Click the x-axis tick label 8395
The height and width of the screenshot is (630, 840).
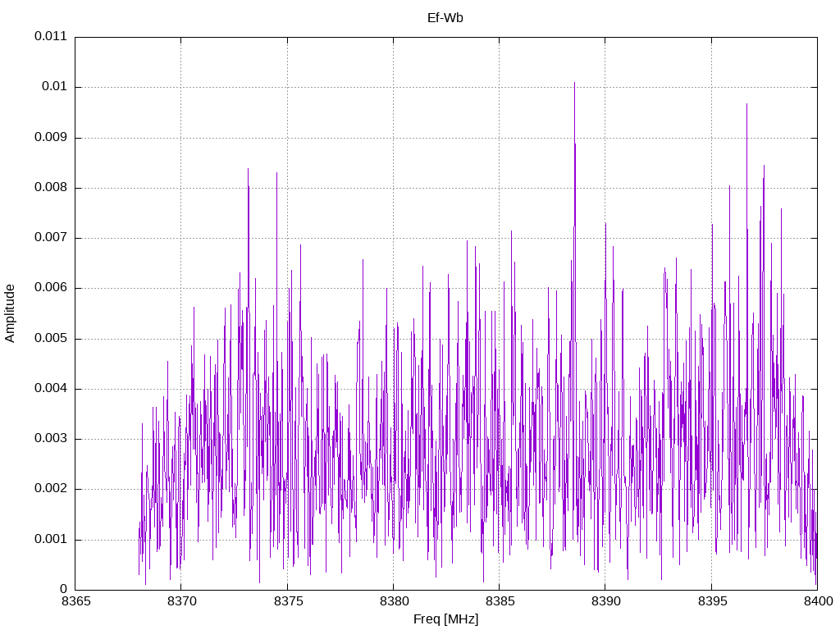pos(713,601)
